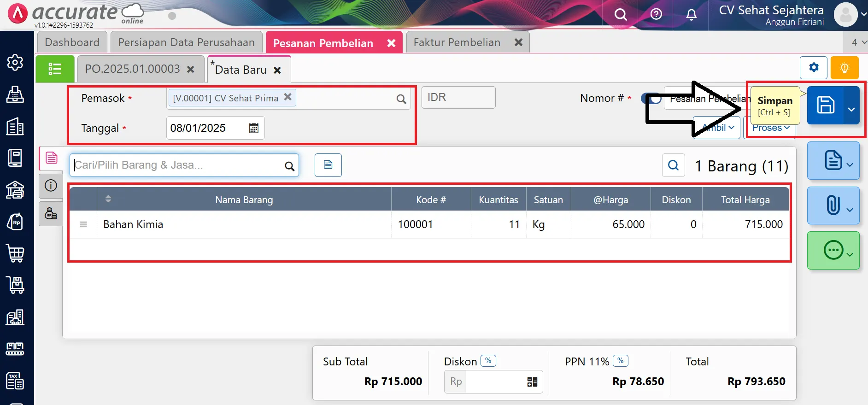Screen dimensions: 868x405
Task: Open the hand trolley inventory module
Action: (15, 285)
